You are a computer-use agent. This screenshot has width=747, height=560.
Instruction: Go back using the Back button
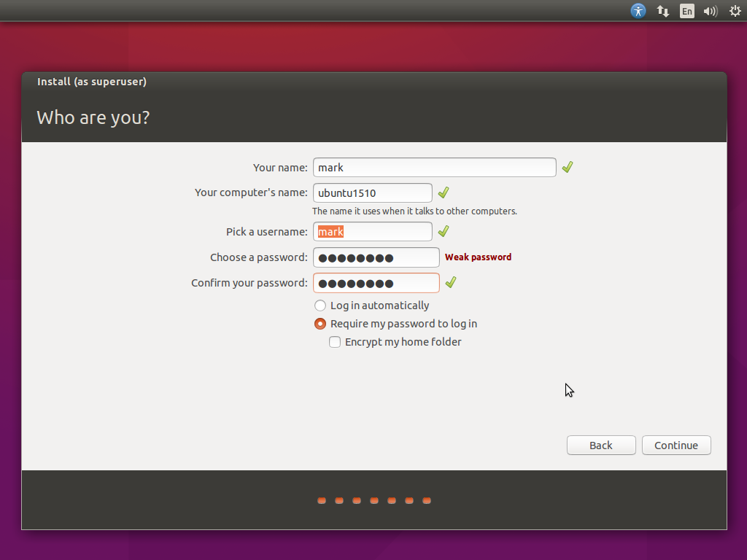point(601,446)
